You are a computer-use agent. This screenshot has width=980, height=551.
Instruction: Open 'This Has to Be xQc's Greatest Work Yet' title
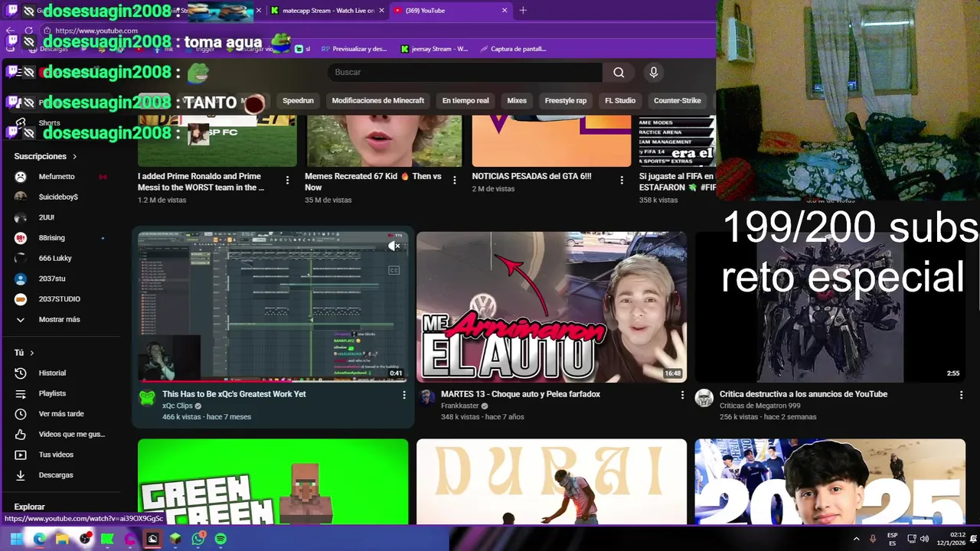234,394
